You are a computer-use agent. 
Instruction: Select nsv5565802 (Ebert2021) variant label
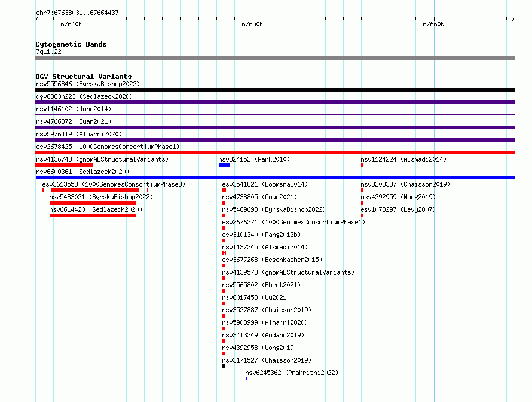(x=261, y=285)
